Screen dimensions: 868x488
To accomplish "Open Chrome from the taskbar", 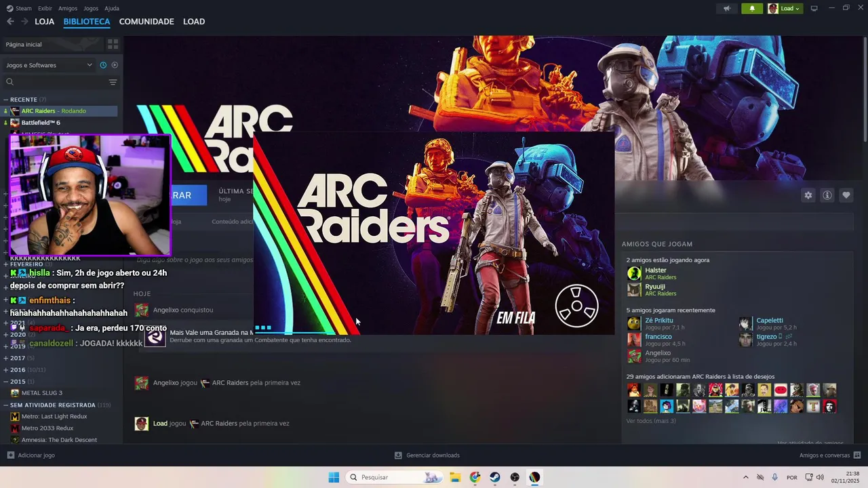I will click(x=475, y=477).
